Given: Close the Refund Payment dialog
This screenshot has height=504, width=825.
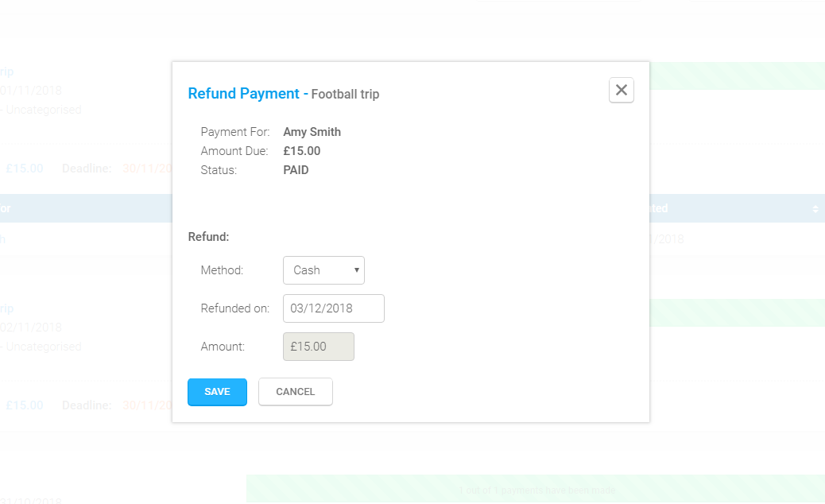Looking at the screenshot, I should (622, 91).
